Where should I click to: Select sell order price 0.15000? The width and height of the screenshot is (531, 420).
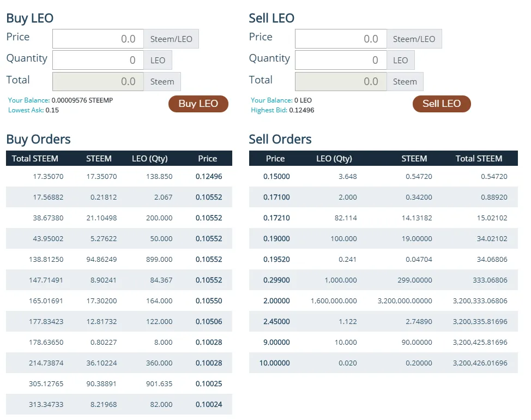276,177
